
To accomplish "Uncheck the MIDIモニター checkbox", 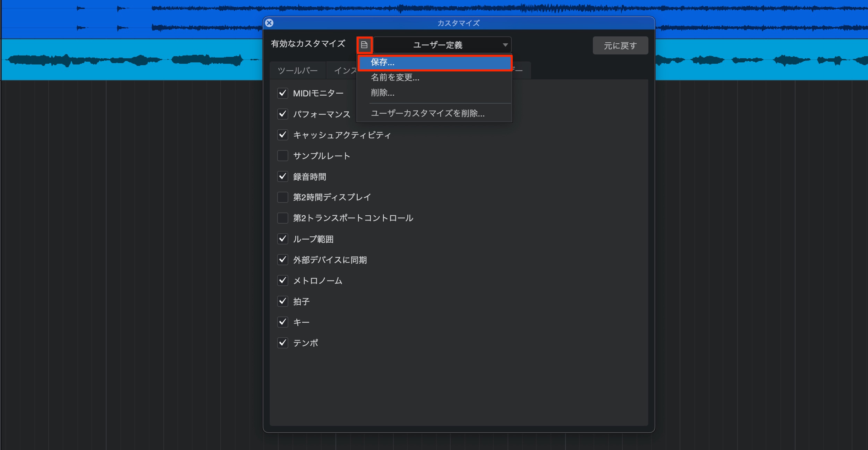I will tap(283, 93).
